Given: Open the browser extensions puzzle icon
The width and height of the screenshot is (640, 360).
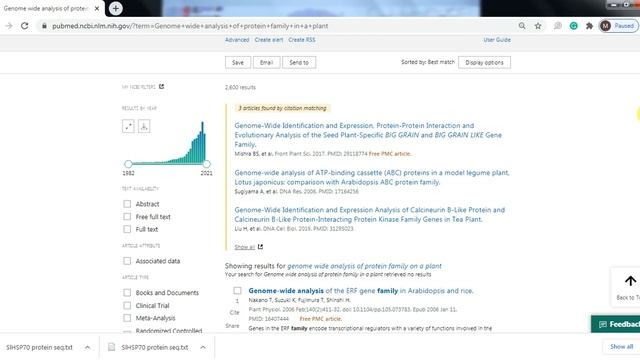Looking at the screenshot, I should coord(589,26).
